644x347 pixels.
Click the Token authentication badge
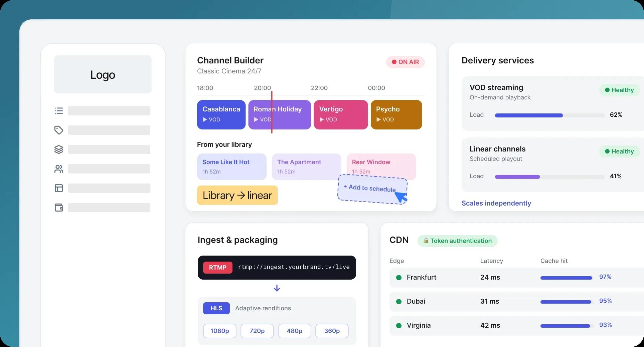pos(457,241)
